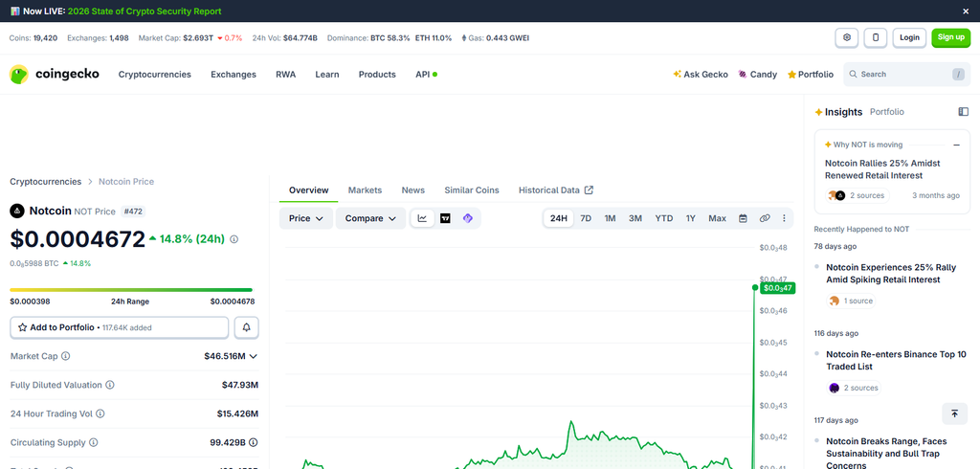
Task: Click the scroll to top arrow button
Action: pos(954,413)
